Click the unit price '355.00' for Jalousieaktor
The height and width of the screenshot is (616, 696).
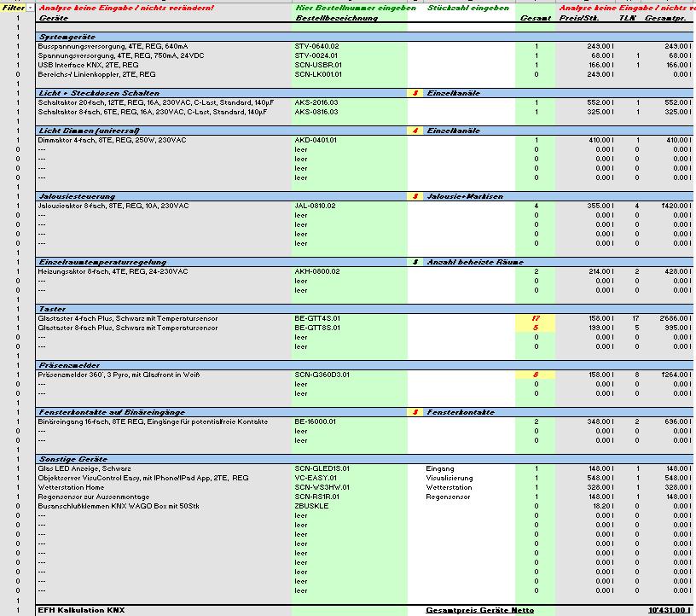click(600, 206)
